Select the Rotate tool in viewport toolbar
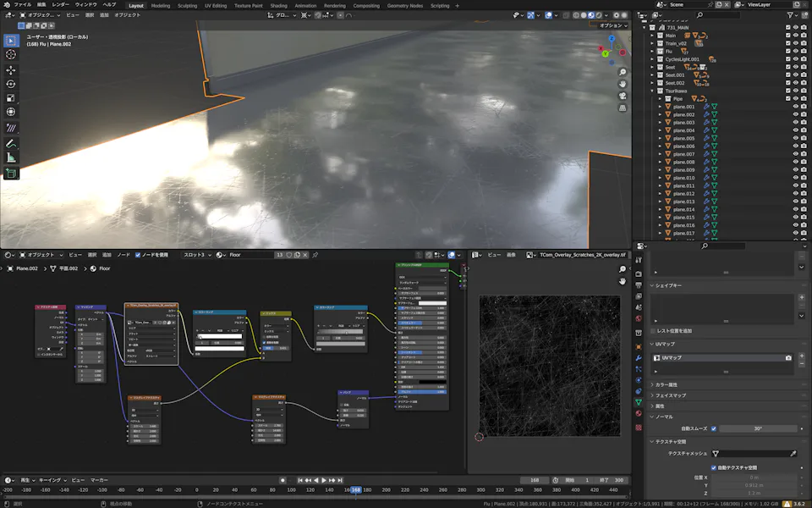Screen dimensions: 812x508 (x=11, y=84)
